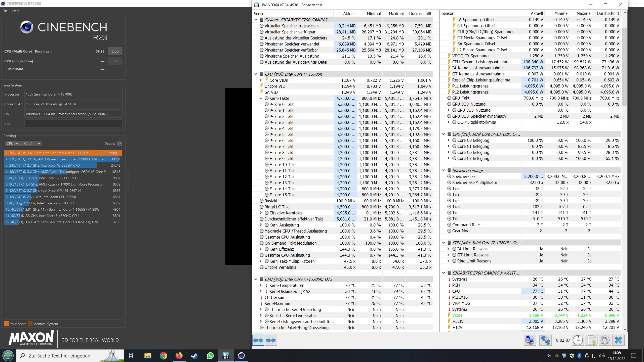Collapse the Speicher-Timings sensor group
The height and width of the screenshot is (362, 644).
click(x=444, y=170)
